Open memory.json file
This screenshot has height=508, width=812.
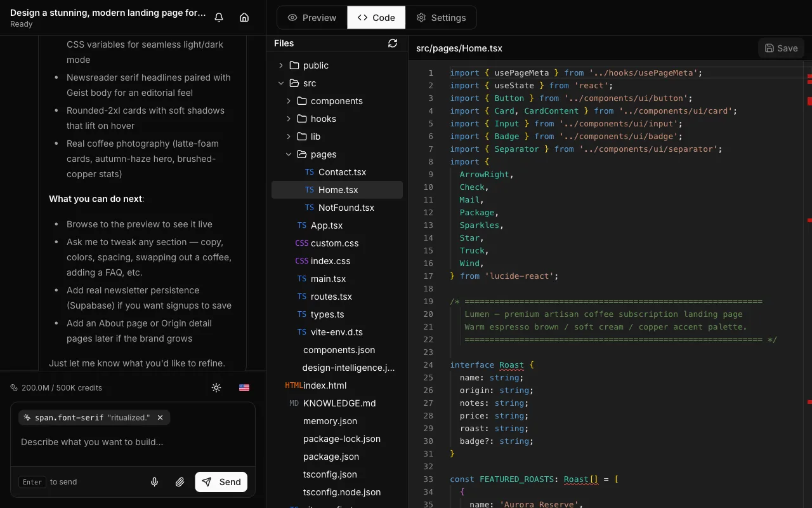coord(337,421)
